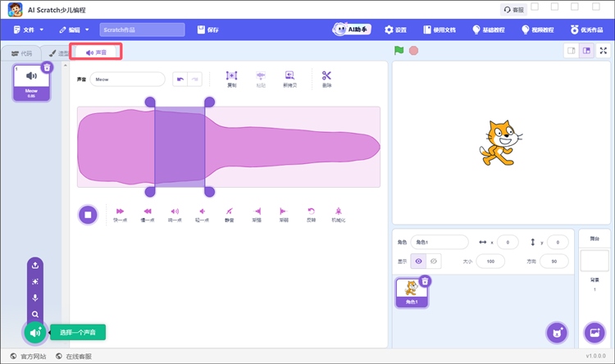Apply the 机械化 (robot) effect
The height and width of the screenshot is (364, 615).
pyautogui.click(x=338, y=212)
